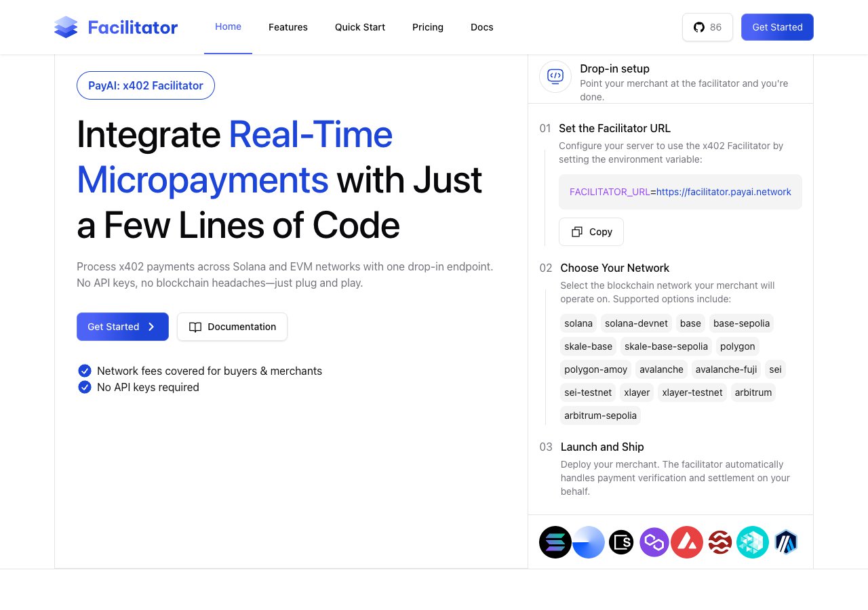Viewport: 868px width, 610px height.
Task: Select the solana network chip
Action: 578,323
